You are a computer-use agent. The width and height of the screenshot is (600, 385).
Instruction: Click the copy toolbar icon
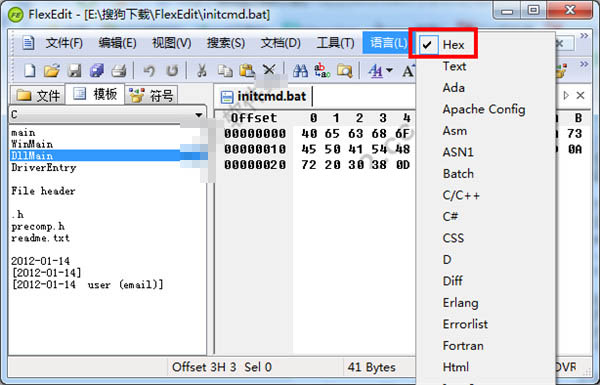pyautogui.click(x=225, y=71)
